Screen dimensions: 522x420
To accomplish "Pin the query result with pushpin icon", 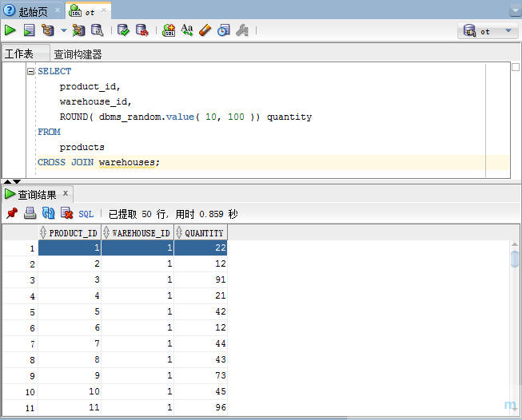I will 12,213.
